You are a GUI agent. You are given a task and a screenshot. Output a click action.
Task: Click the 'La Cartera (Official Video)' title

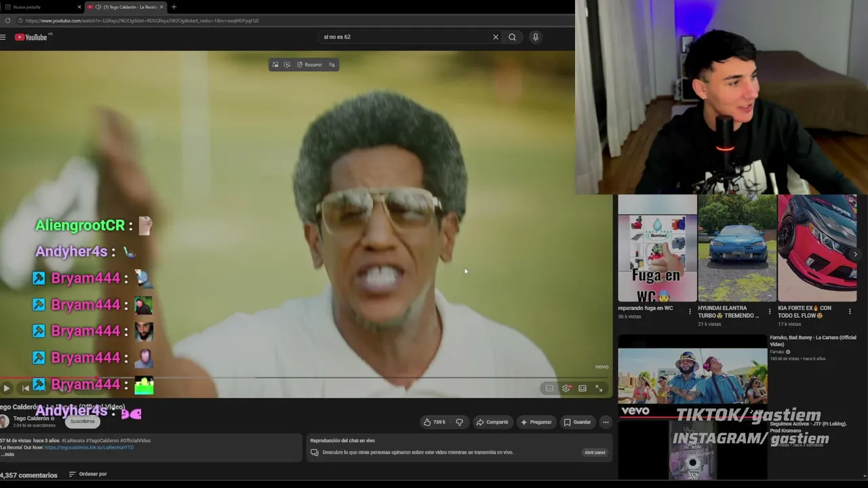coord(813,340)
